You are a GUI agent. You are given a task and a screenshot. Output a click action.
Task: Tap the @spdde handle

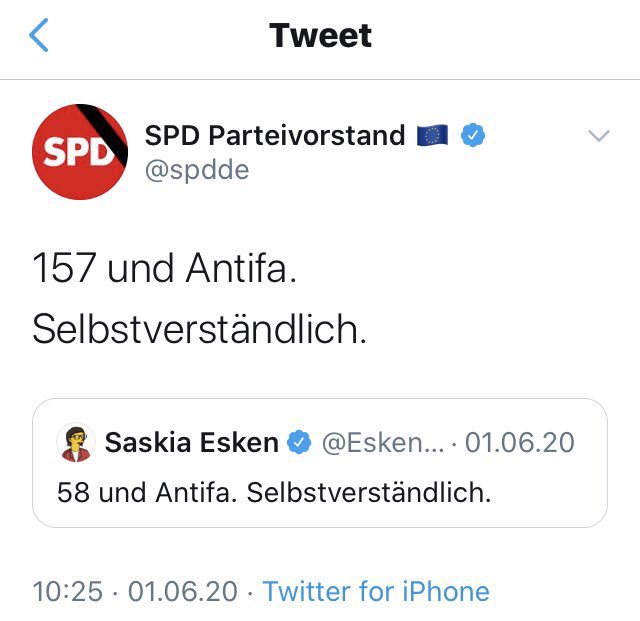[x=197, y=170]
